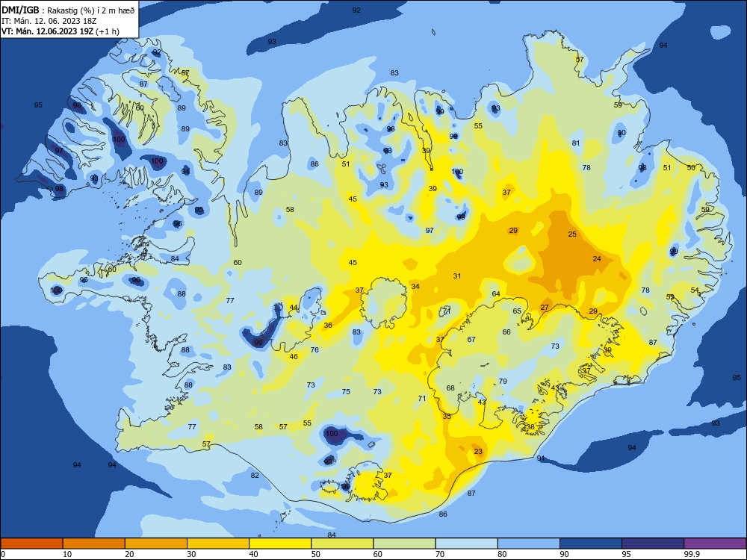Click the humidity value 65 on the glacier
The image size is (747, 560).
pos(517,311)
